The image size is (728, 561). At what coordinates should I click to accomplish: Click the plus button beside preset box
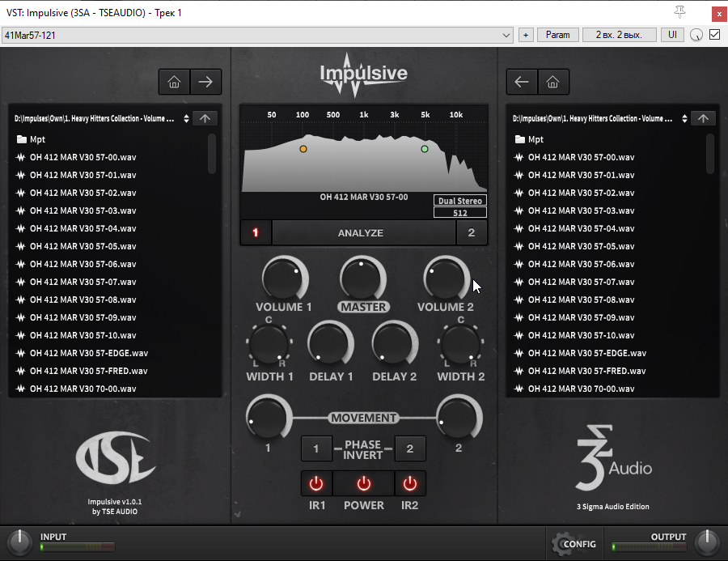[526, 35]
